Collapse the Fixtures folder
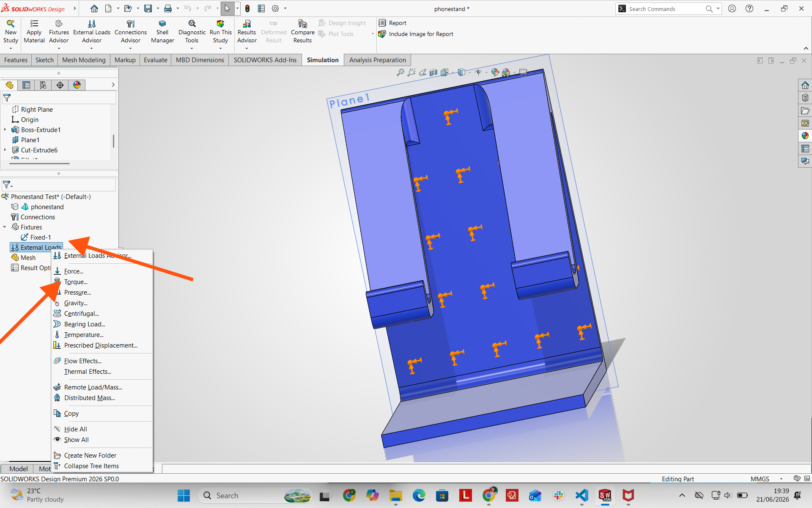 coord(5,227)
